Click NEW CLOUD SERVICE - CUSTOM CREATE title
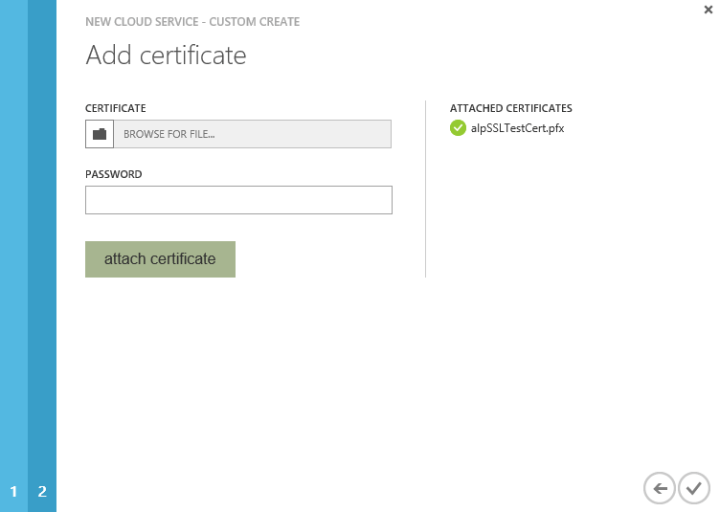Screen dimensions: 720x512 192,21
